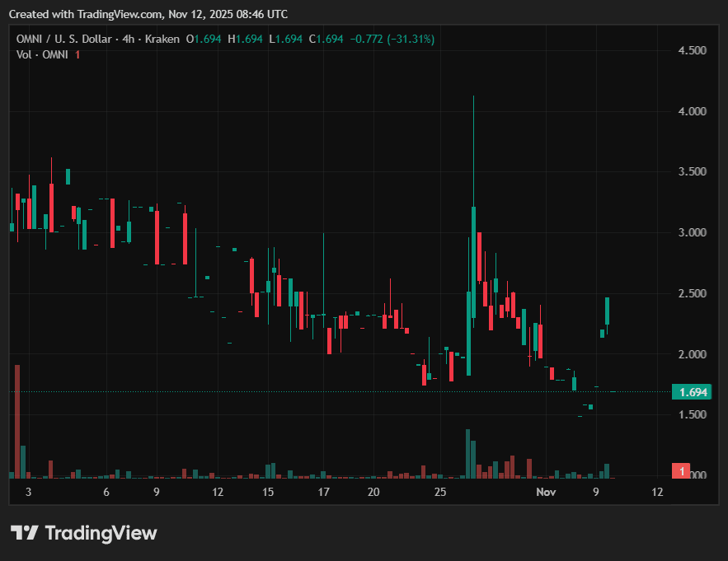
Task: Click the '12' date label at the axis right end
Action: [x=657, y=491]
